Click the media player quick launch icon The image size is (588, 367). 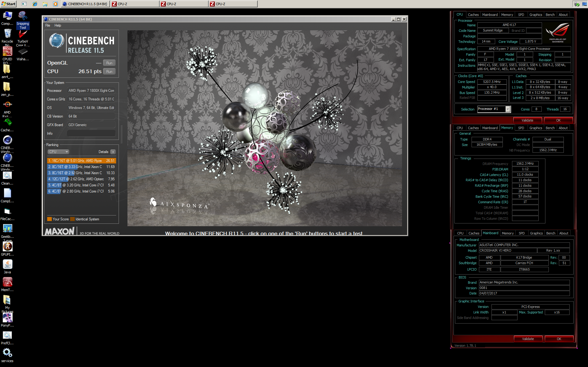pos(55,4)
